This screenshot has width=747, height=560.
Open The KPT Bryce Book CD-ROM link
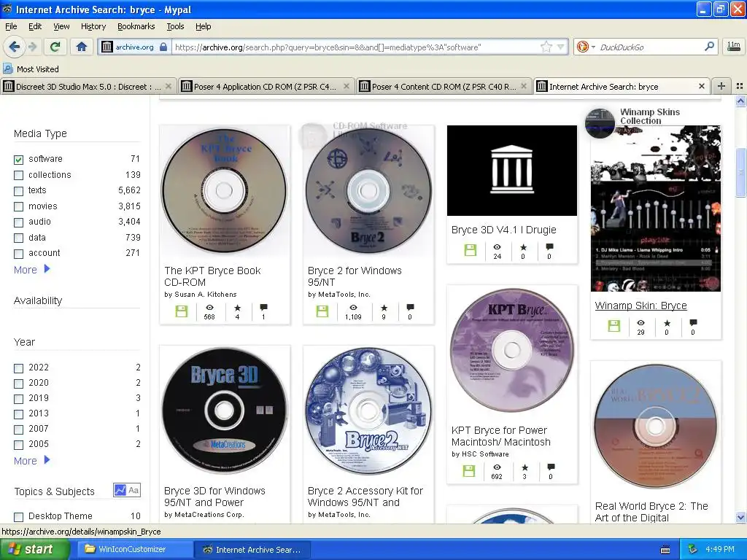click(212, 276)
